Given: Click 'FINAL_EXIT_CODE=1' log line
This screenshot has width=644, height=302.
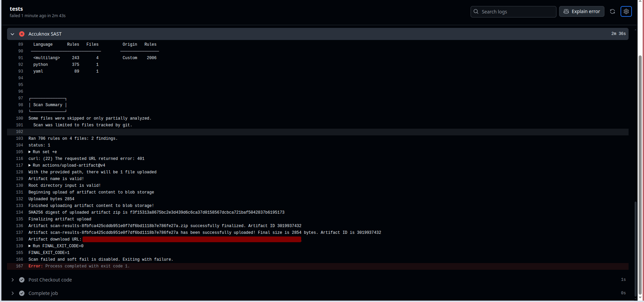Looking at the screenshot, I should [49, 253].
